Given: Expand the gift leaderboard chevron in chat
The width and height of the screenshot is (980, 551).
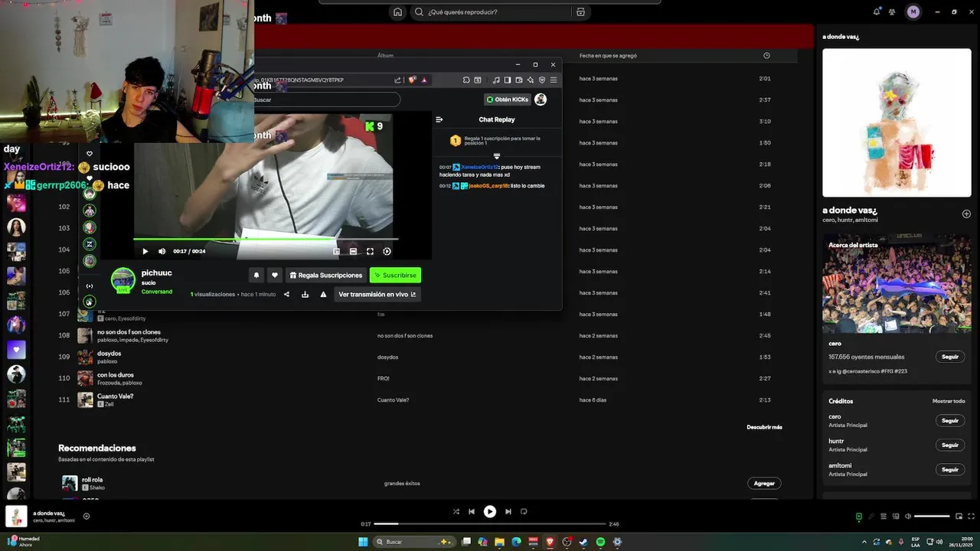Looking at the screenshot, I should (x=496, y=156).
